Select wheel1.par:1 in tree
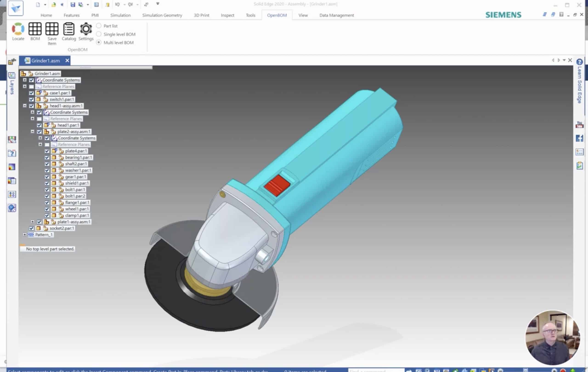This screenshot has height=372, width=588. (x=77, y=209)
